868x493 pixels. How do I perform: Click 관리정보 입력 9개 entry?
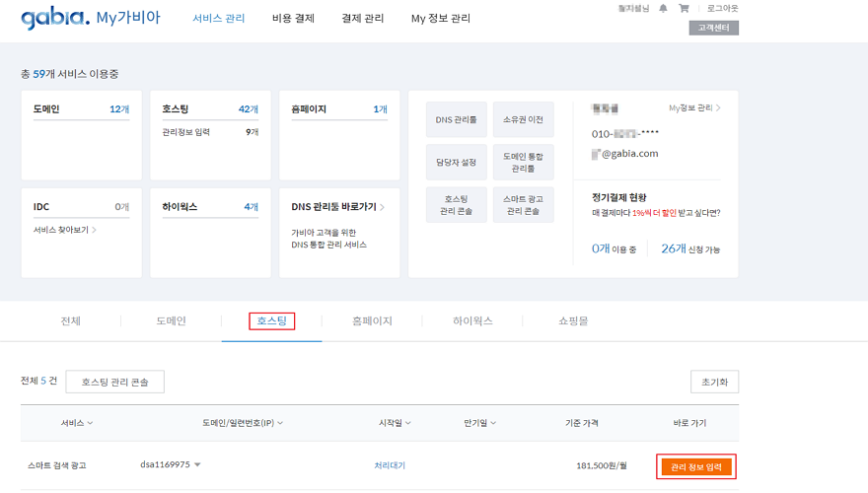(x=210, y=132)
